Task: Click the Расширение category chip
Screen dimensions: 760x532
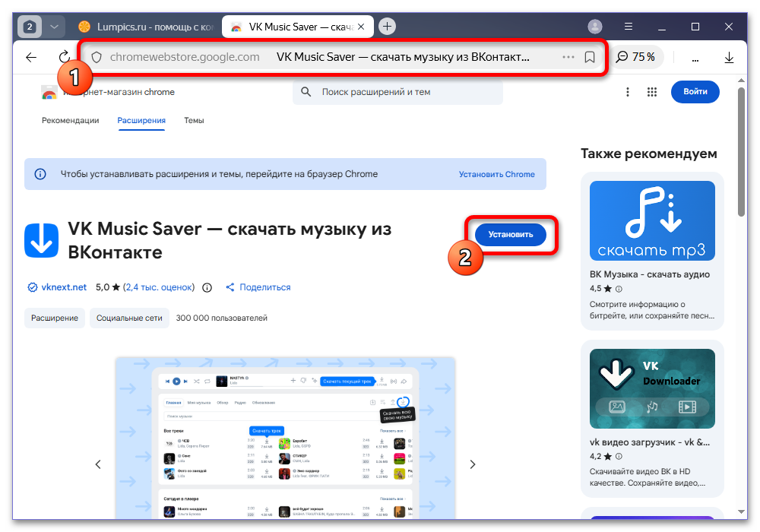Action: point(55,318)
